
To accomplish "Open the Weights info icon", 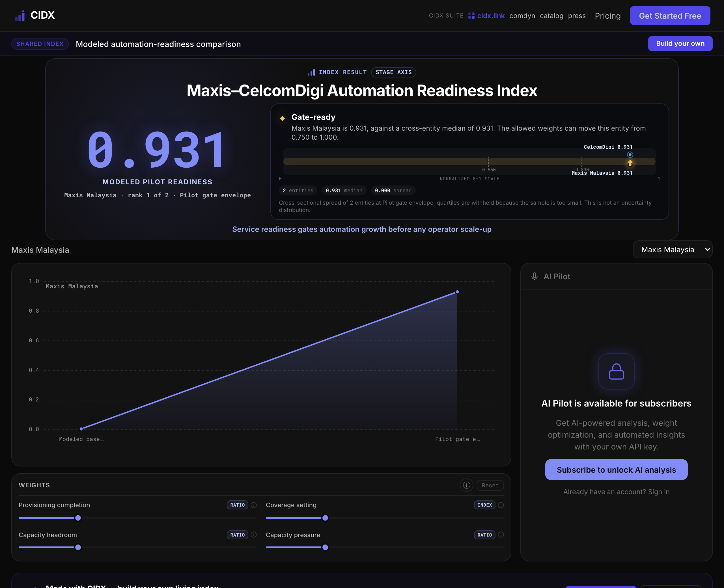I will pyautogui.click(x=467, y=485).
